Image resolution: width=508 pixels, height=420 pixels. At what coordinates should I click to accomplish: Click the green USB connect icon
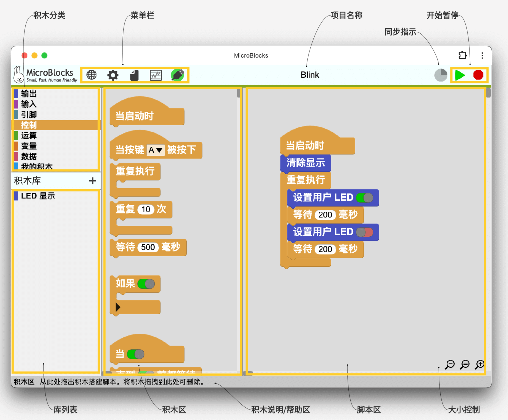(177, 75)
